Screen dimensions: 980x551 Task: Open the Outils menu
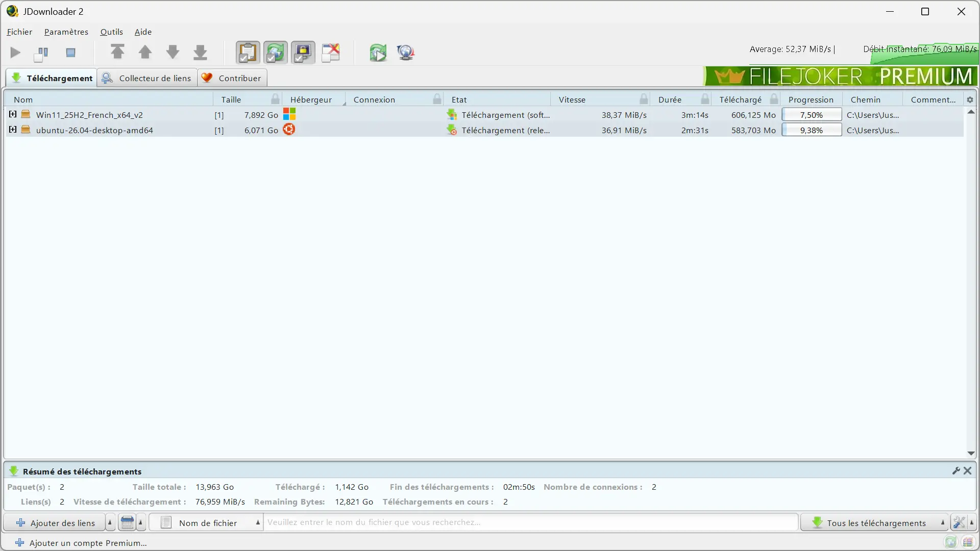[x=111, y=32]
